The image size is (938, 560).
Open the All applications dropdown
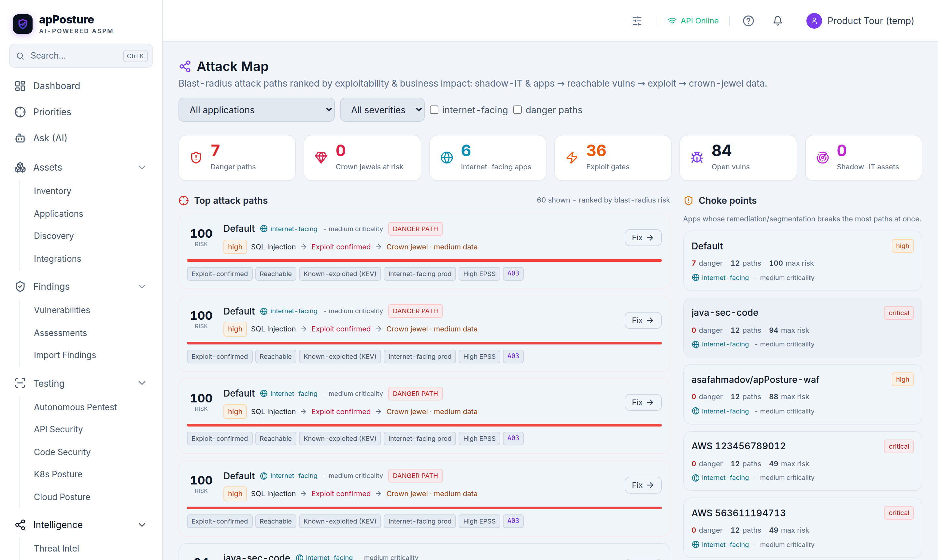[x=256, y=110]
